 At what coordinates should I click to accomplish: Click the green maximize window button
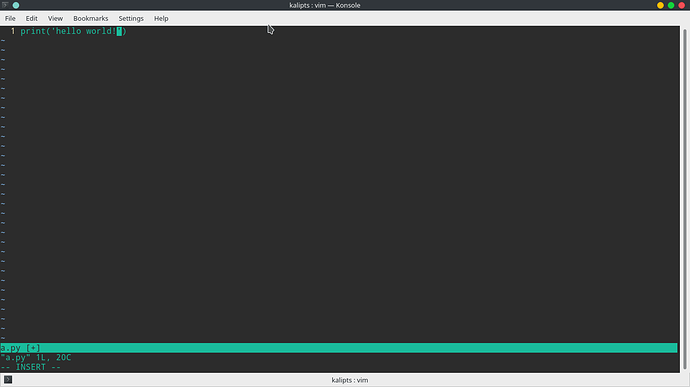[x=671, y=5]
